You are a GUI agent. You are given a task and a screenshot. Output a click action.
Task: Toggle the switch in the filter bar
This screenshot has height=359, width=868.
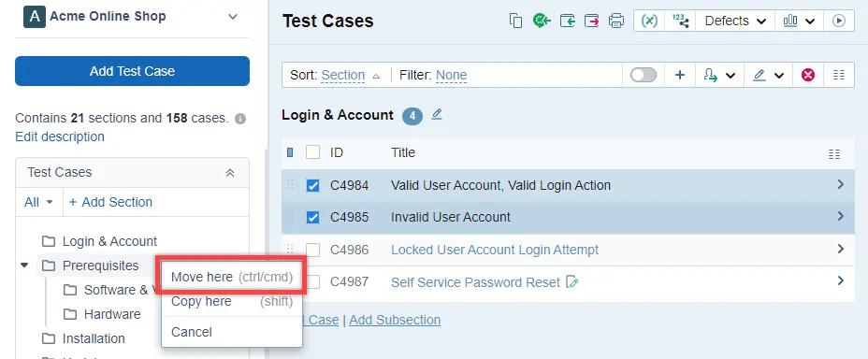pyautogui.click(x=644, y=75)
